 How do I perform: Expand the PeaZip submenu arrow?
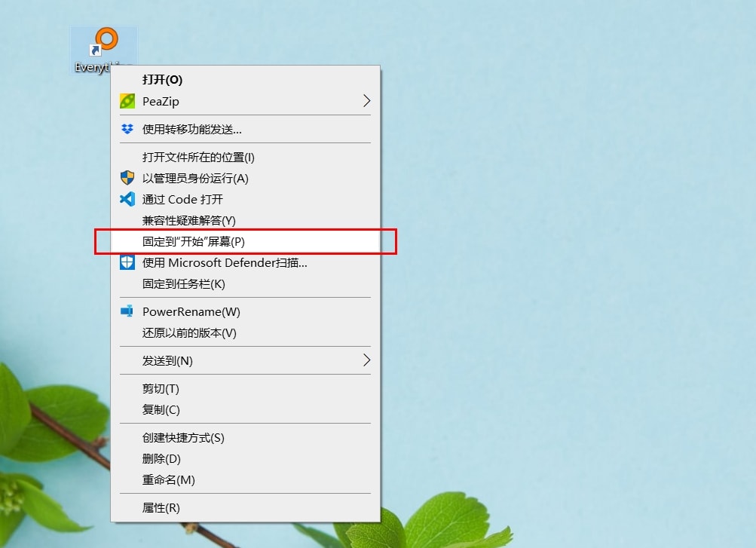[367, 101]
